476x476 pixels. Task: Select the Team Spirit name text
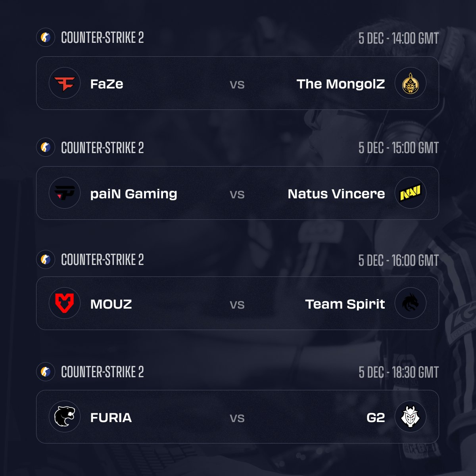click(x=345, y=304)
